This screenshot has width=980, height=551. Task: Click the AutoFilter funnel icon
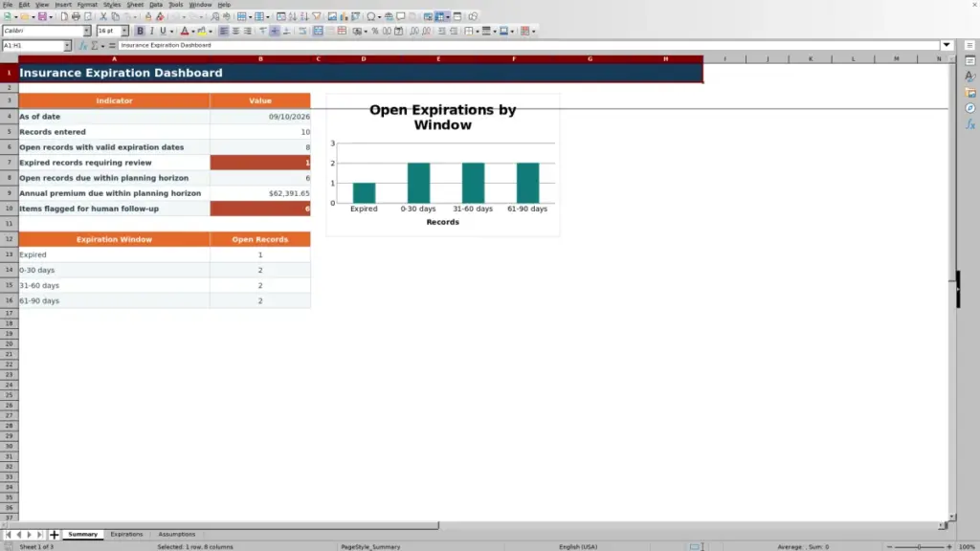[x=316, y=17]
